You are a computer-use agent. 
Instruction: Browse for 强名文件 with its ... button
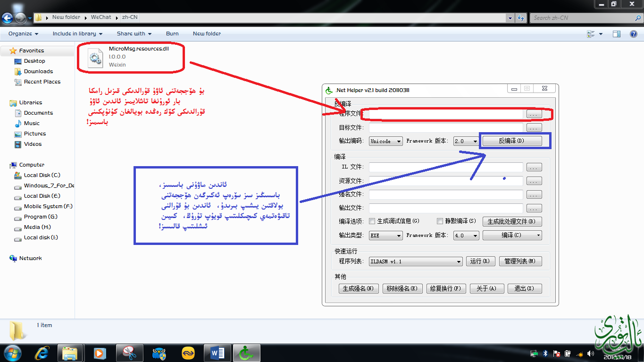tap(534, 194)
